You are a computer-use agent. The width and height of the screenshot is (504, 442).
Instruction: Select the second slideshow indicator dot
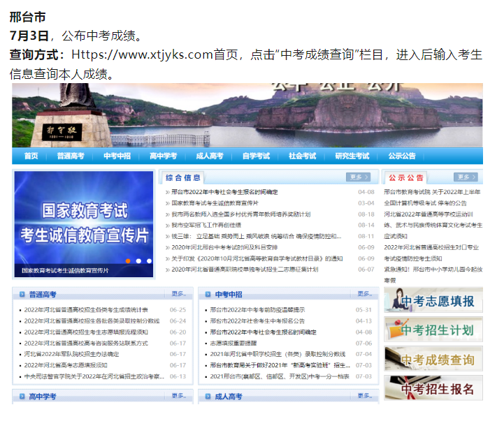point(138,260)
